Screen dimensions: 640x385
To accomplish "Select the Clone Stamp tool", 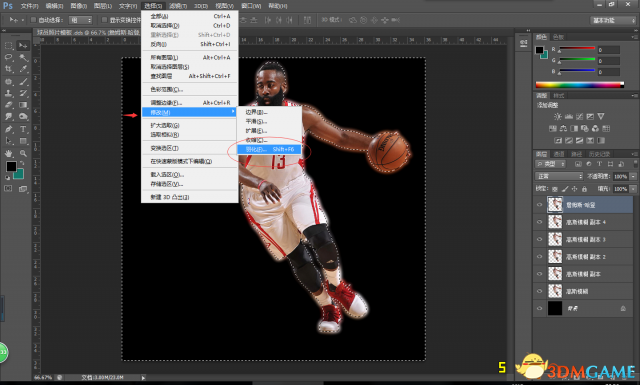I will [8, 93].
